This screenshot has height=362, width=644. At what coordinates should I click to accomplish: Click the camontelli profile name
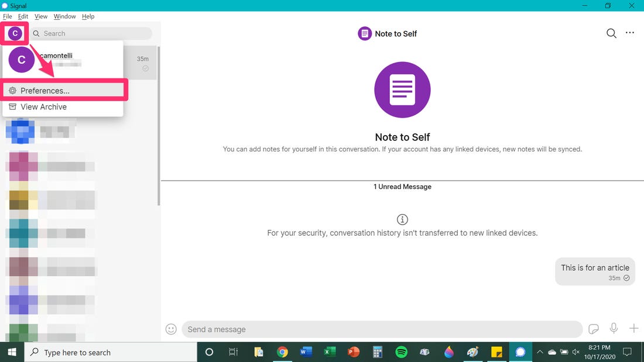(x=56, y=56)
